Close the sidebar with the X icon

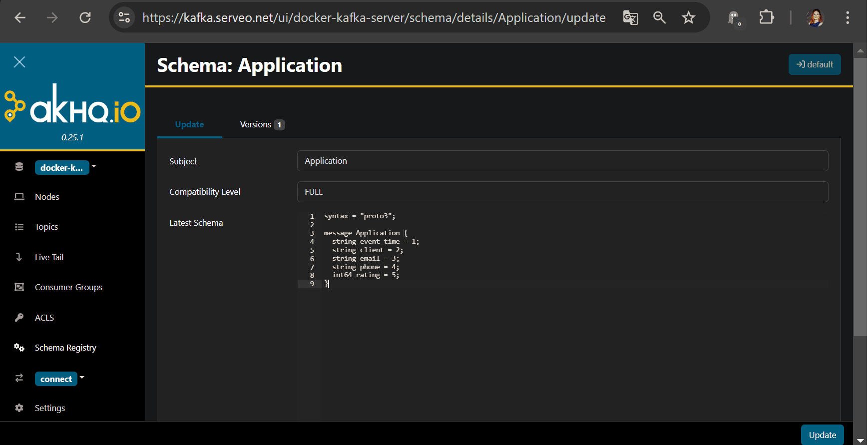(x=19, y=62)
